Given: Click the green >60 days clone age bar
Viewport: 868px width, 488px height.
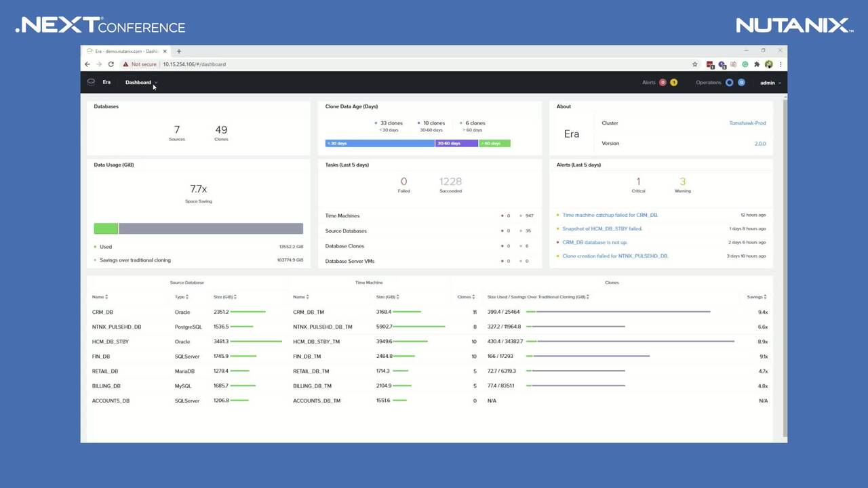Looking at the screenshot, I should coord(495,143).
